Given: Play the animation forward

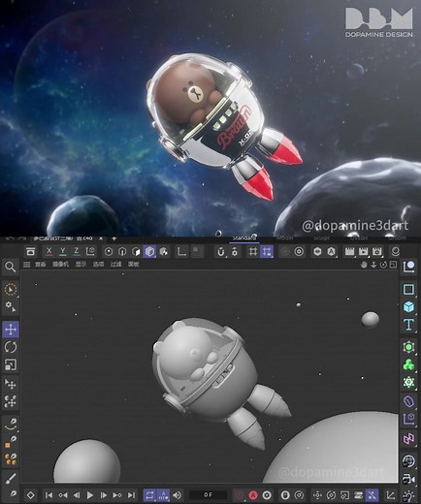Looking at the screenshot, I should click(x=90, y=495).
